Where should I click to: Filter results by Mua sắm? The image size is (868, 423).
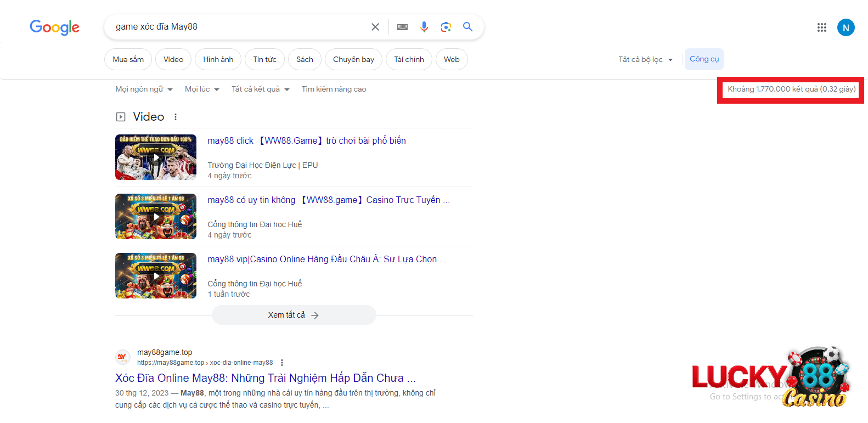pyautogui.click(x=128, y=59)
